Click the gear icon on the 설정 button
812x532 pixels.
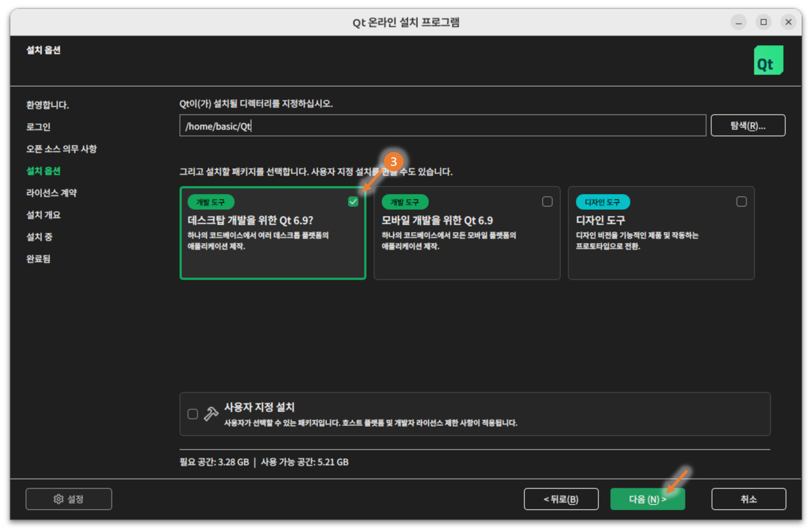pos(58,499)
